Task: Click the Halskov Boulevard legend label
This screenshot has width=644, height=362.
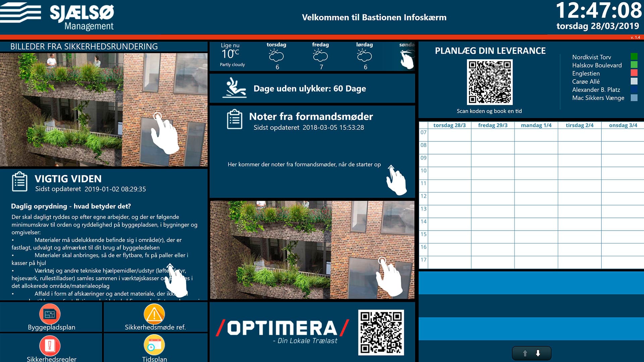Action: pos(597,65)
